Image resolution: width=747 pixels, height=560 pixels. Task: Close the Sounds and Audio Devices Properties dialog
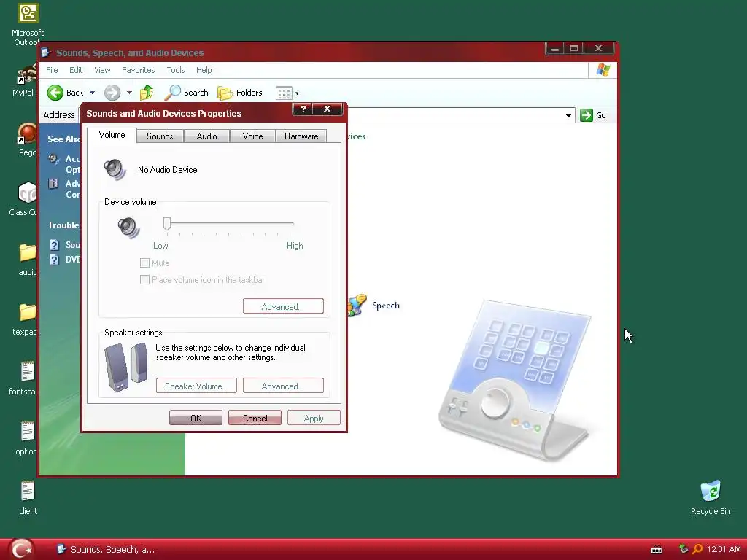(328, 109)
